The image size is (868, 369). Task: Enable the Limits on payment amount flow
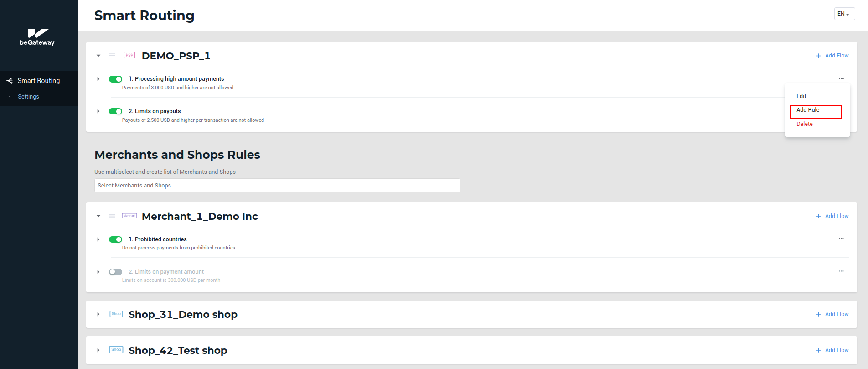[x=116, y=272]
